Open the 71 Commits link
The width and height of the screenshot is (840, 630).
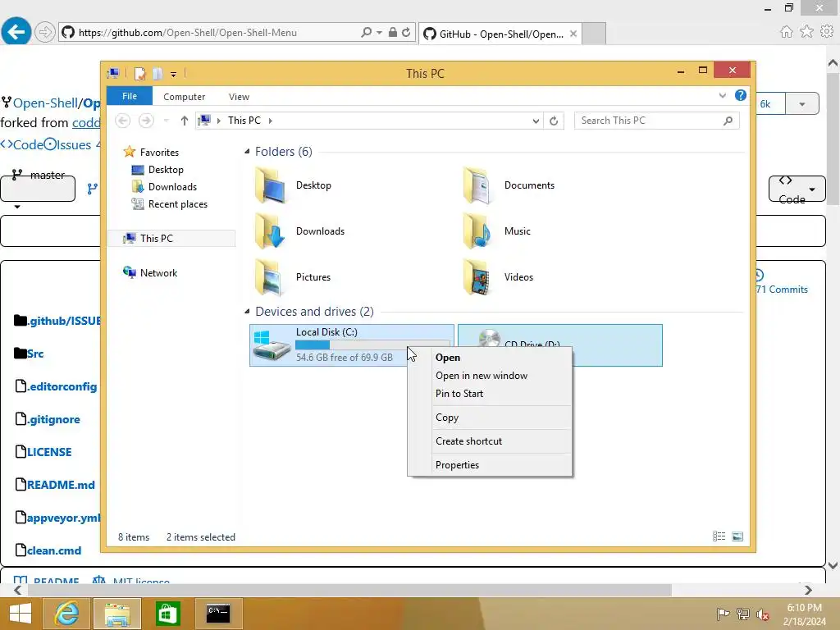(x=782, y=290)
